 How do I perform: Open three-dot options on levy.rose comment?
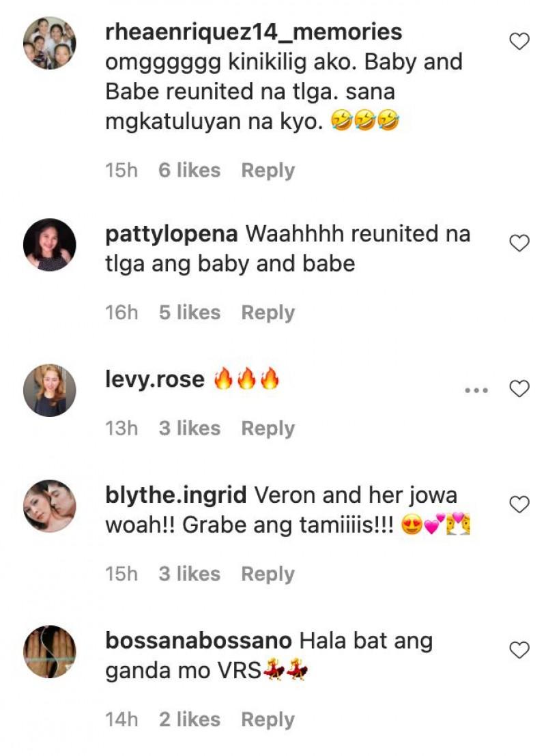point(476,390)
